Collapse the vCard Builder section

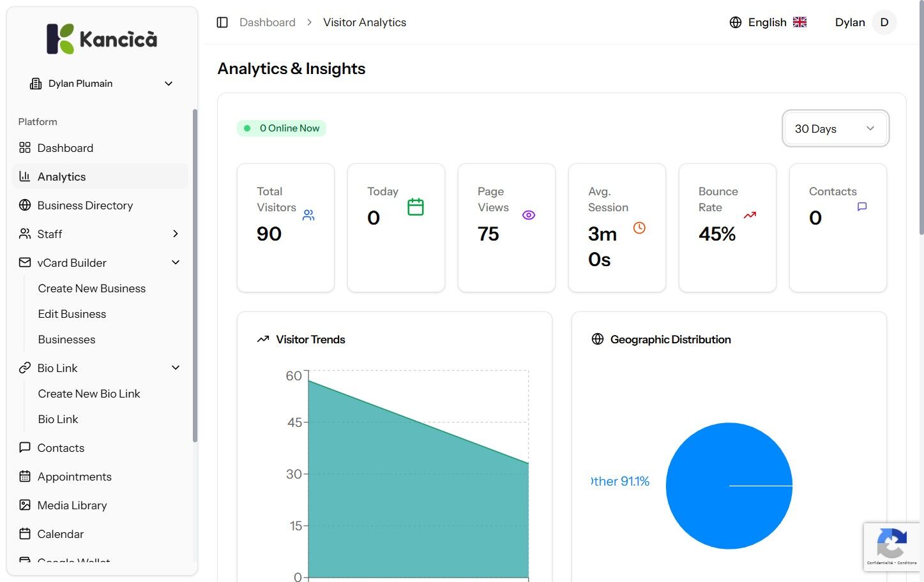[x=176, y=262]
